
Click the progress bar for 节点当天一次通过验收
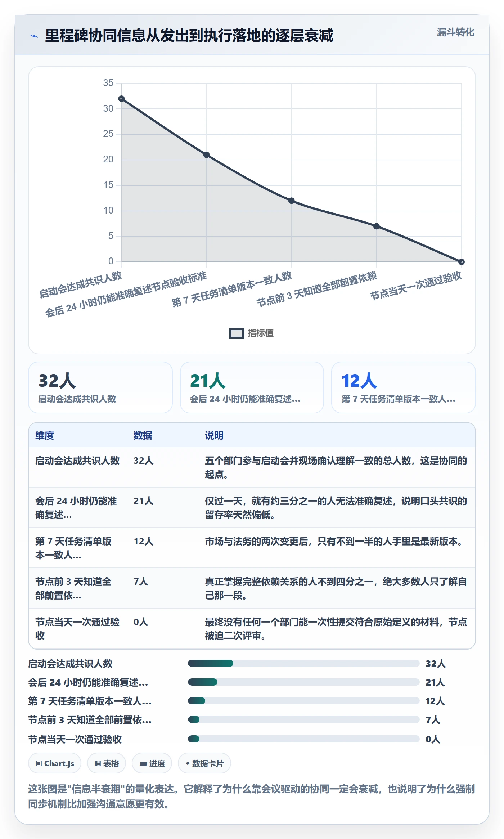click(304, 739)
